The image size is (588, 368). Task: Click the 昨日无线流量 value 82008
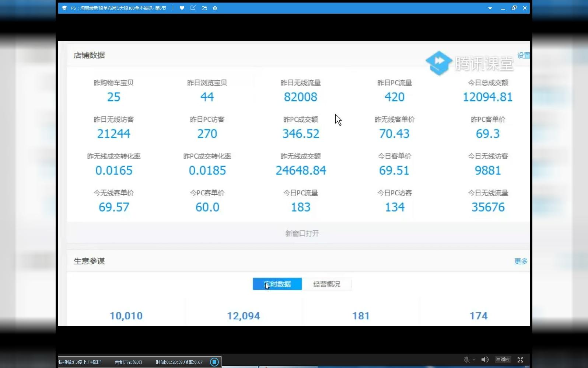coord(301,97)
